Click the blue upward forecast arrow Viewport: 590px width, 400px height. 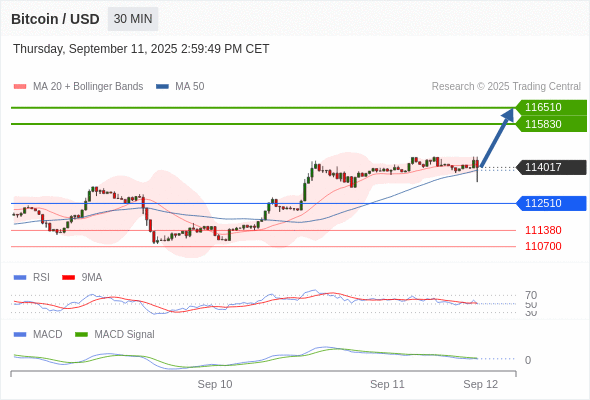tap(497, 137)
